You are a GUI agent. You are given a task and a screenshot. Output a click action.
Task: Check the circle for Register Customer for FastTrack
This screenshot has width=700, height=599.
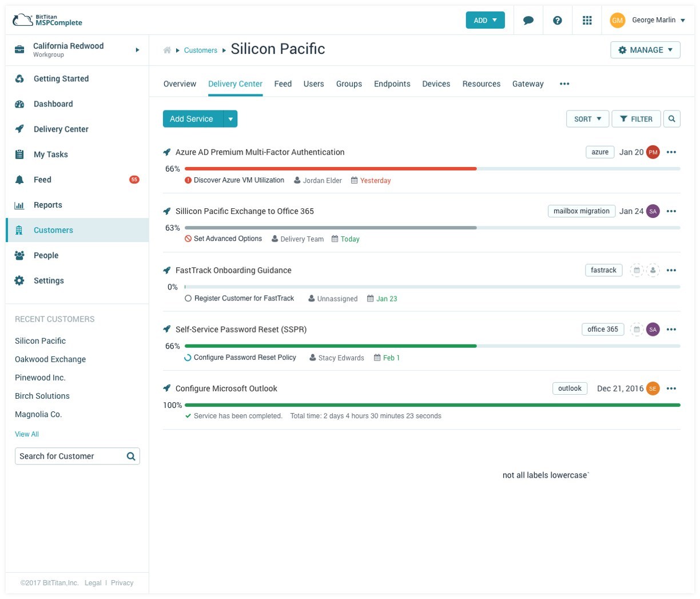188,298
